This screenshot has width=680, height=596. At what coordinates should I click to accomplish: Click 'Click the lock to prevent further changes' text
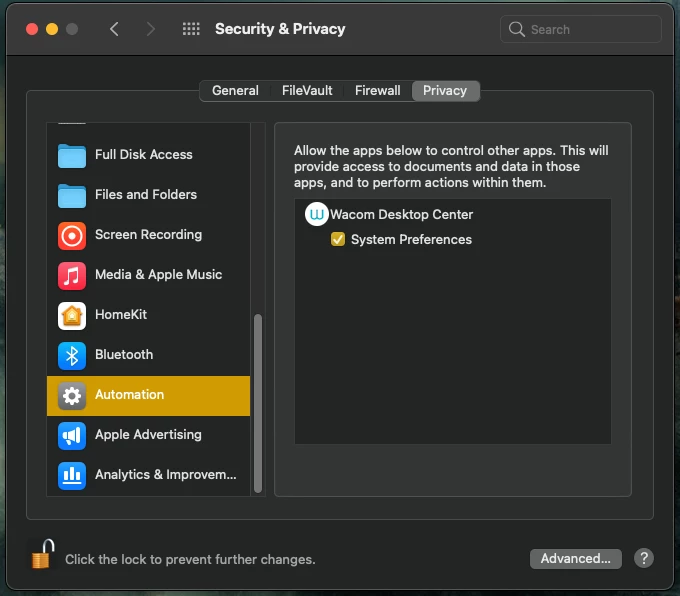pyautogui.click(x=190, y=560)
